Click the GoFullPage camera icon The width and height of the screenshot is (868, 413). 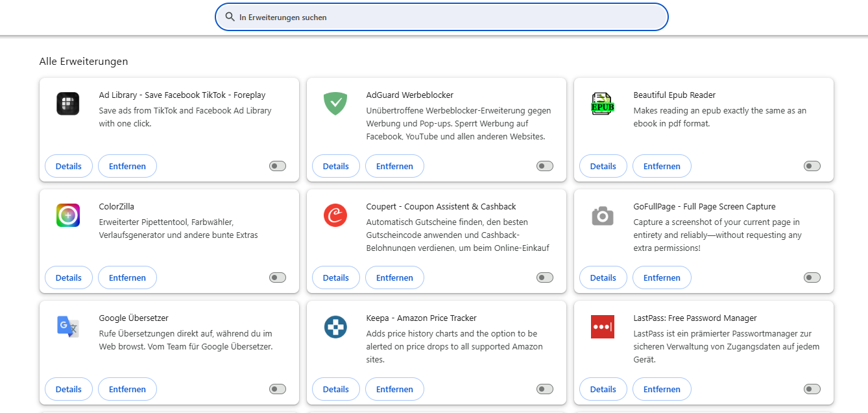[x=603, y=215]
